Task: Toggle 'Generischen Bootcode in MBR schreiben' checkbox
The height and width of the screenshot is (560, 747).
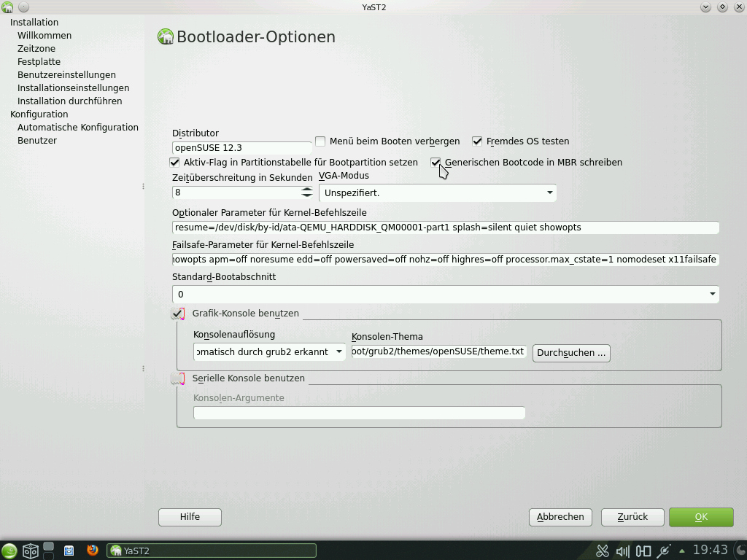Action: (x=436, y=163)
